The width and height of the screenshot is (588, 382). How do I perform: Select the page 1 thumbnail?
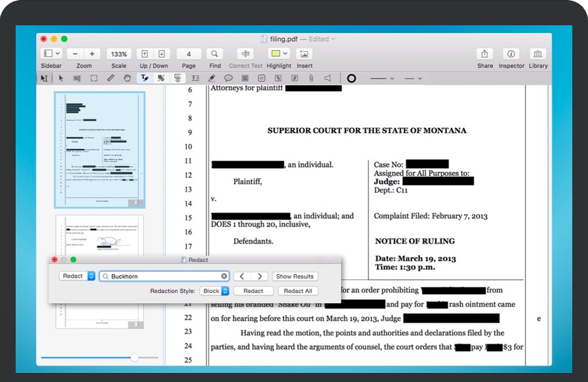pyautogui.click(x=100, y=149)
